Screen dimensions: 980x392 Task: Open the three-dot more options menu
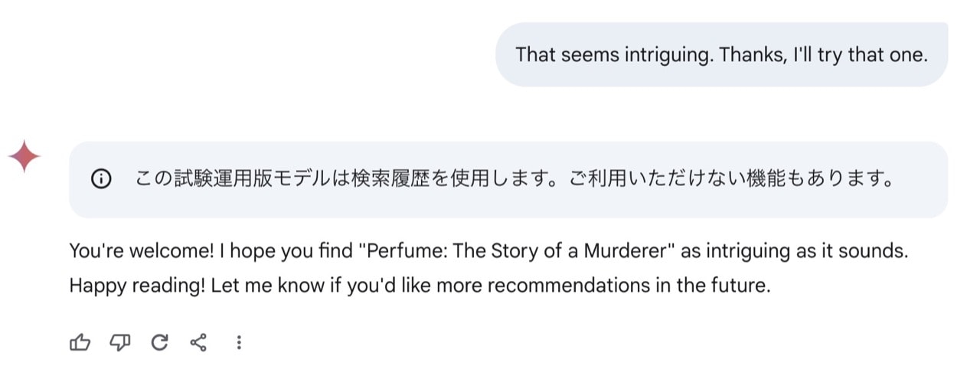click(239, 343)
